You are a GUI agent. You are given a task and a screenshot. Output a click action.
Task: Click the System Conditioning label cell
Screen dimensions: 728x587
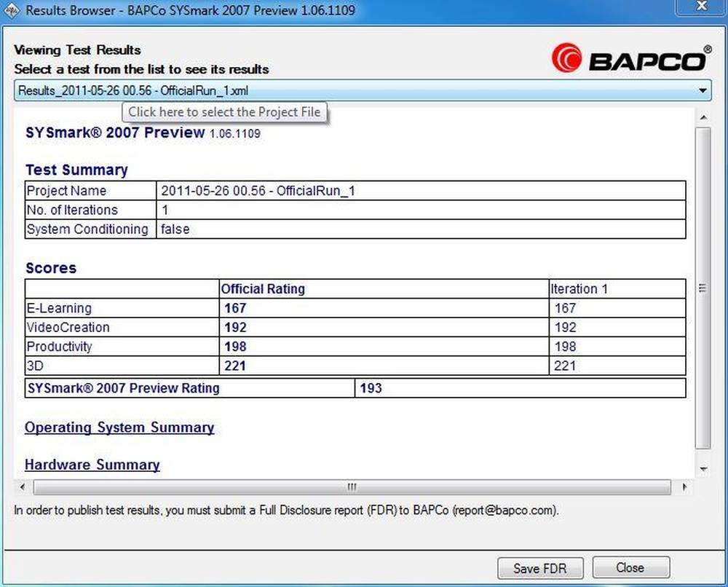(91, 229)
